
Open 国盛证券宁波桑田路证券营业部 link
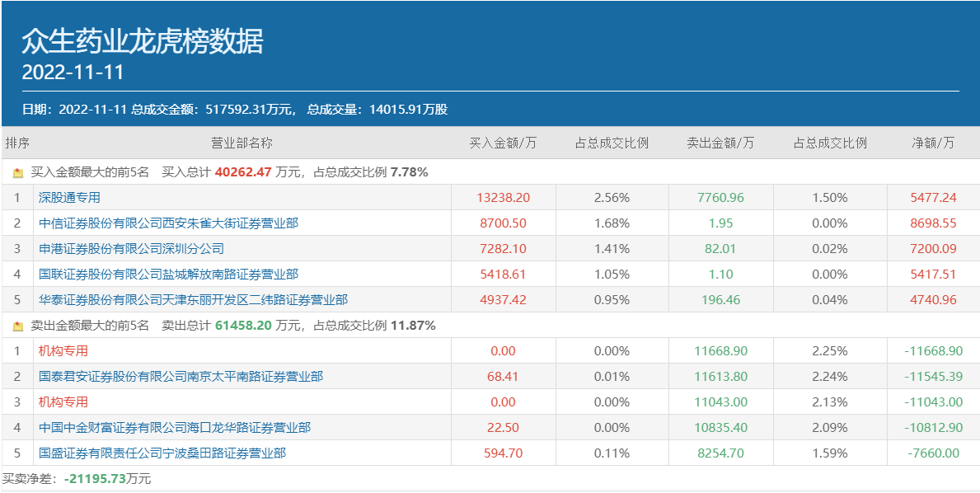(x=162, y=453)
